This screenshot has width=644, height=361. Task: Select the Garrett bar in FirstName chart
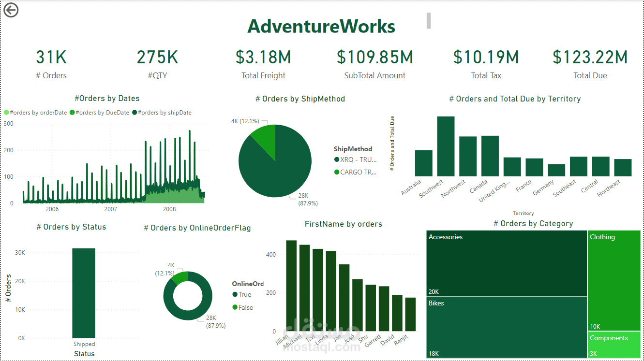384,309
